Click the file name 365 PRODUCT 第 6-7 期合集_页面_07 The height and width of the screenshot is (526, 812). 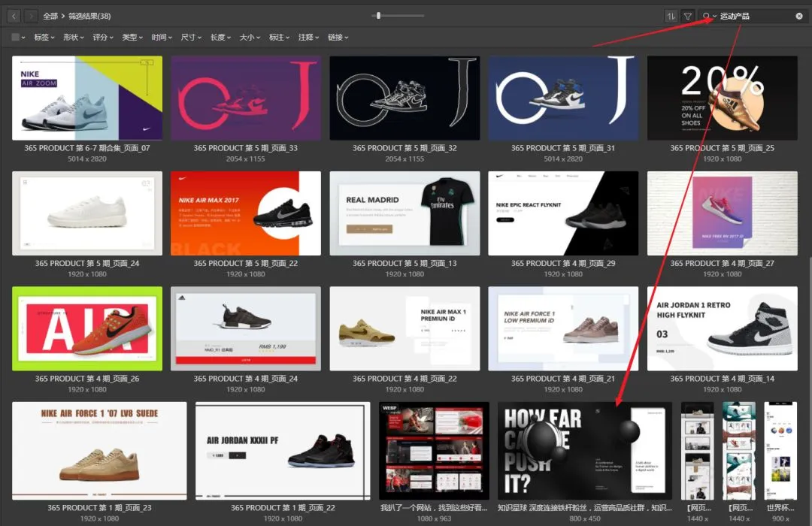point(87,148)
